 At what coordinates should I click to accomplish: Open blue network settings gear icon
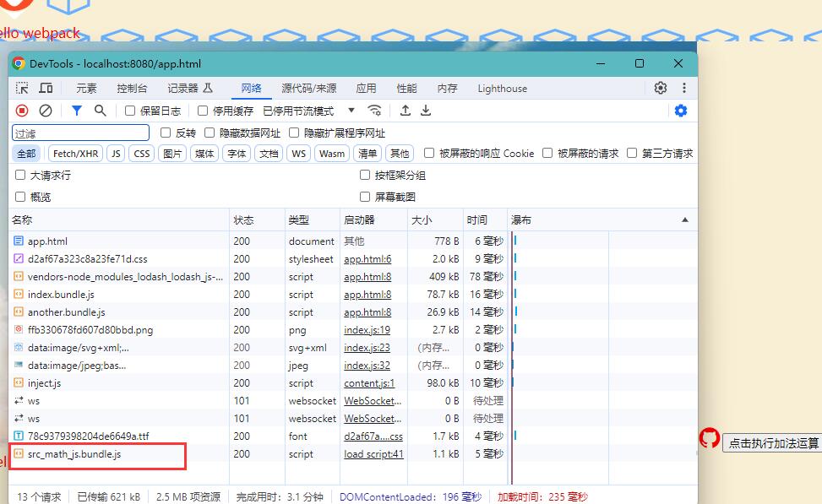[680, 111]
